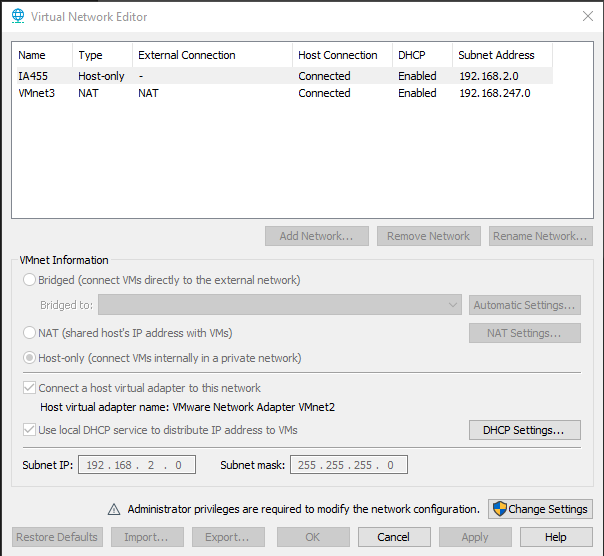Sort by Host Connection column header
Image resolution: width=604 pixels, height=556 pixels.
(x=342, y=55)
